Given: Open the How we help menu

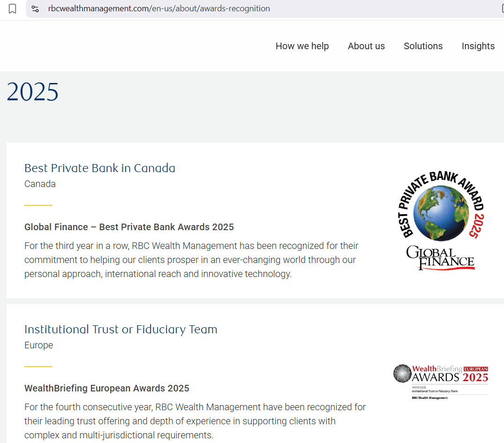Looking at the screenshot, I should 302,46.
